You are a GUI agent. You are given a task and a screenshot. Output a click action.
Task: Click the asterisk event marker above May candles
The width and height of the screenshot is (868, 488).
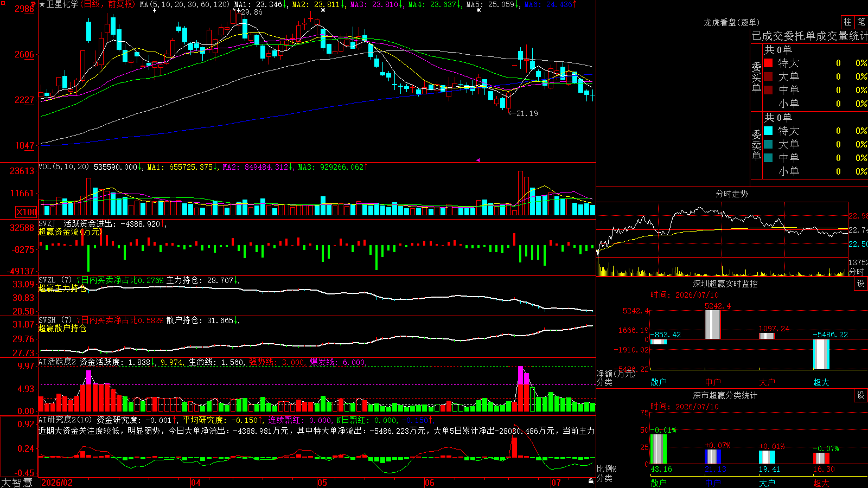323,10
